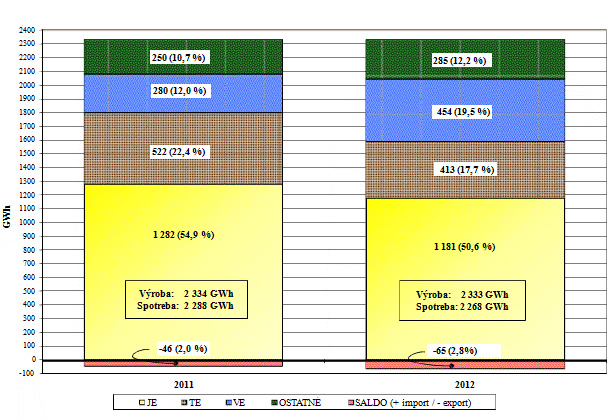Click the TE legend entry text
610x420 pixels.
click(195, 402)
